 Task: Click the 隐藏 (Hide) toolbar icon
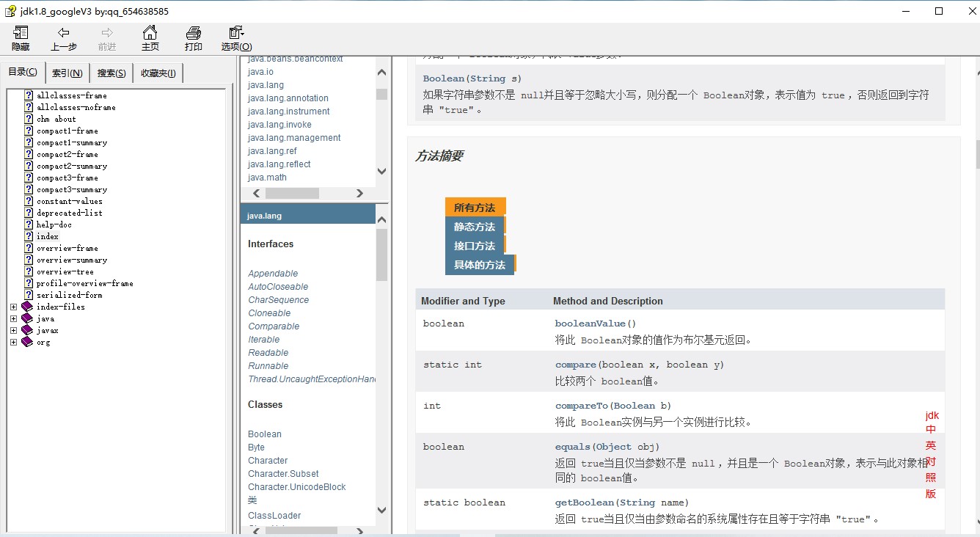point(20,37)
